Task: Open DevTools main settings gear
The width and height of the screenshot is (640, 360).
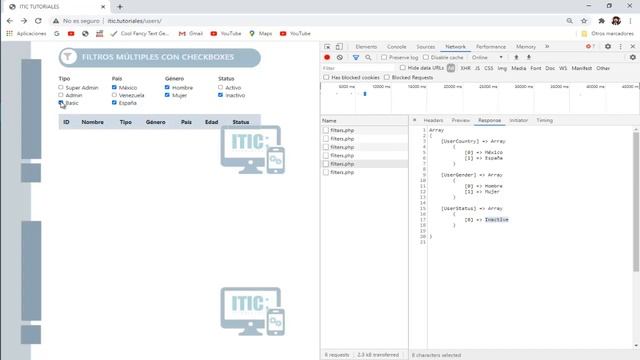Action: tap(608, 47)
